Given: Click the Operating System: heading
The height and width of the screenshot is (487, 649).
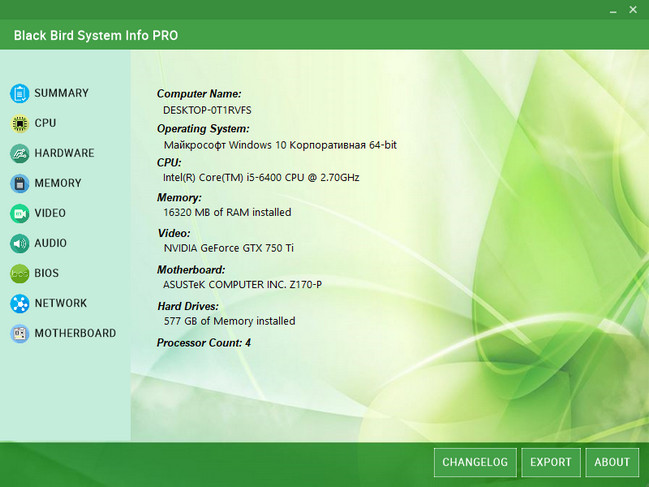Looking at the screenshot, I should pos(203,129).
